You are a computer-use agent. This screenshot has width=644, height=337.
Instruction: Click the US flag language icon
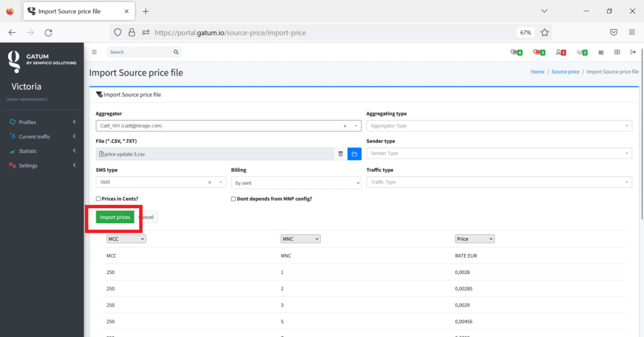pos(601,52)
